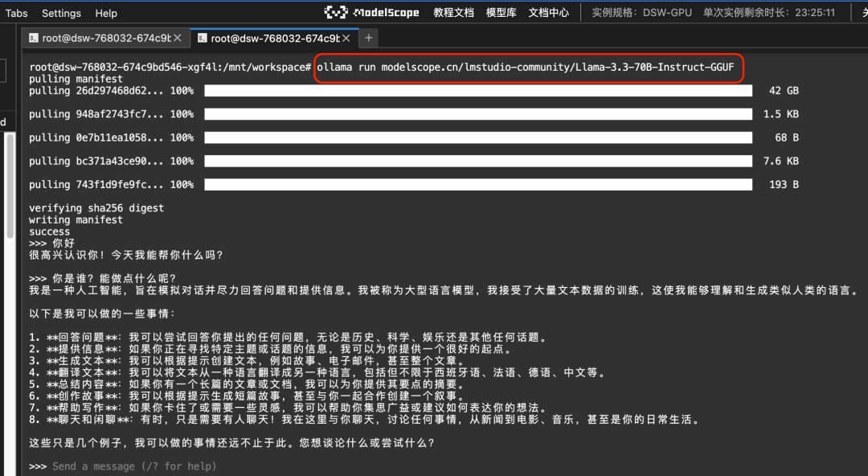Click list item 1 '回答问题'
868x476 pixels.
coord(289,338)
